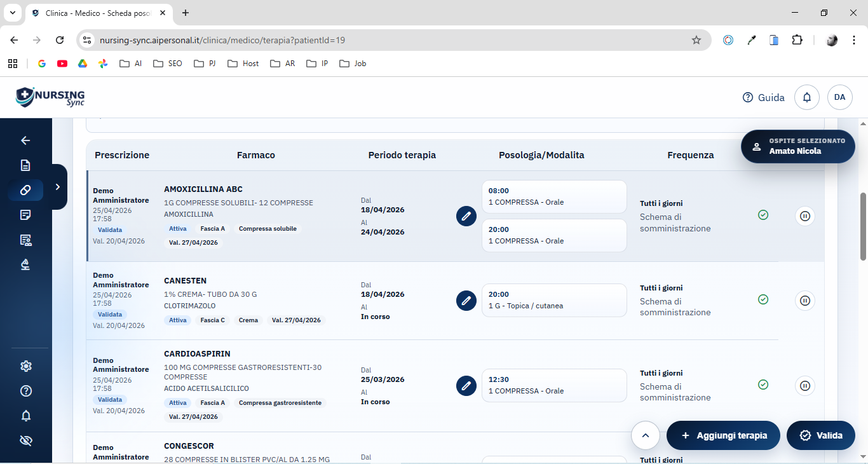Reload the page with the refresh icon
Viewport: 868px width, 464px height.
pos(60,40)
